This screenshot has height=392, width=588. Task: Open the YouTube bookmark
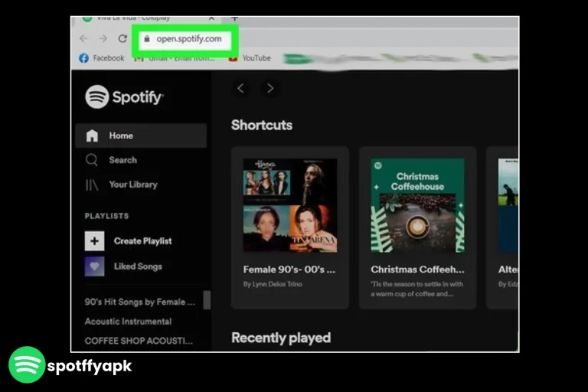tap(250, 58)
